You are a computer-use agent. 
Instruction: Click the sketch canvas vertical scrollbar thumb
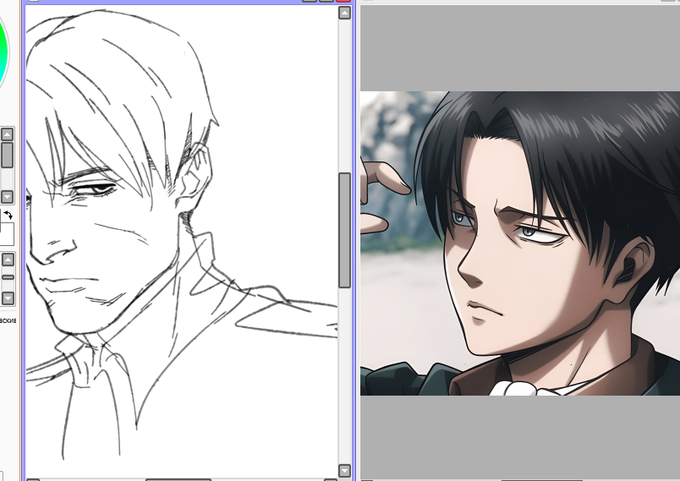[x=344, y=230]
